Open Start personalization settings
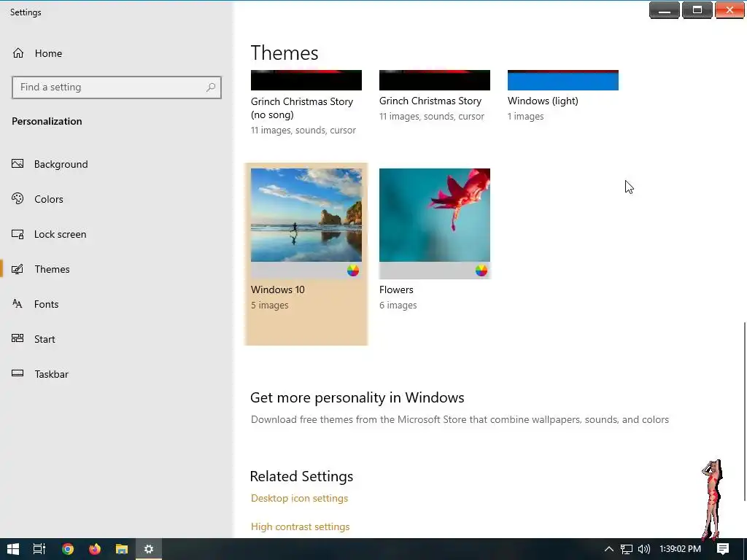 44,339
